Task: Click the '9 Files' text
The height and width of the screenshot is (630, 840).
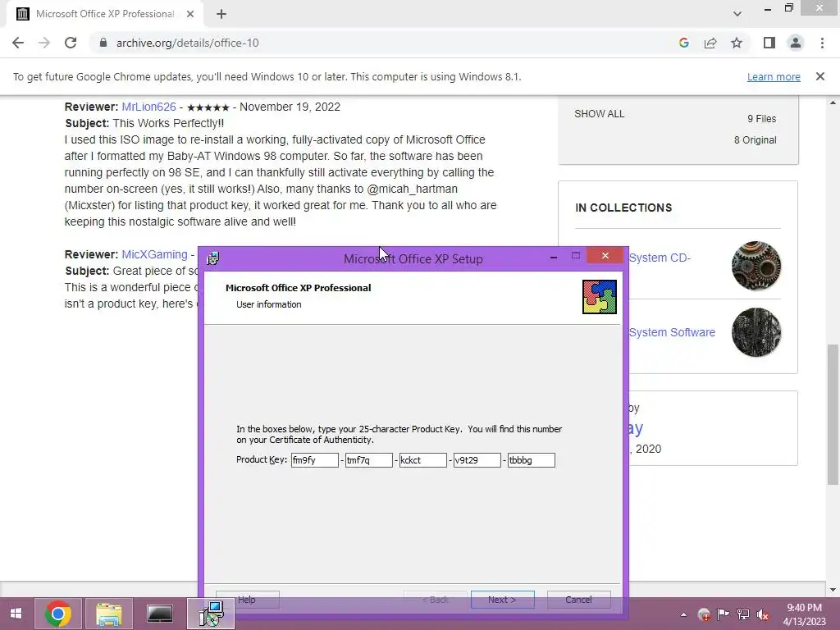Action: click(x=762, y=118)
